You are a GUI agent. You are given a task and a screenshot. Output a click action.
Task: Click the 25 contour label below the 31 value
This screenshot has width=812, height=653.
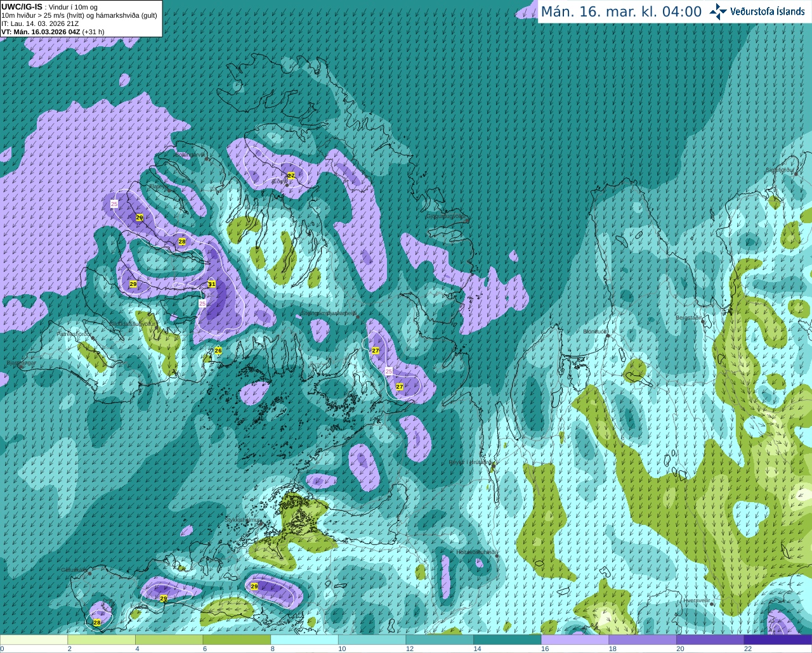click(202, 304)
